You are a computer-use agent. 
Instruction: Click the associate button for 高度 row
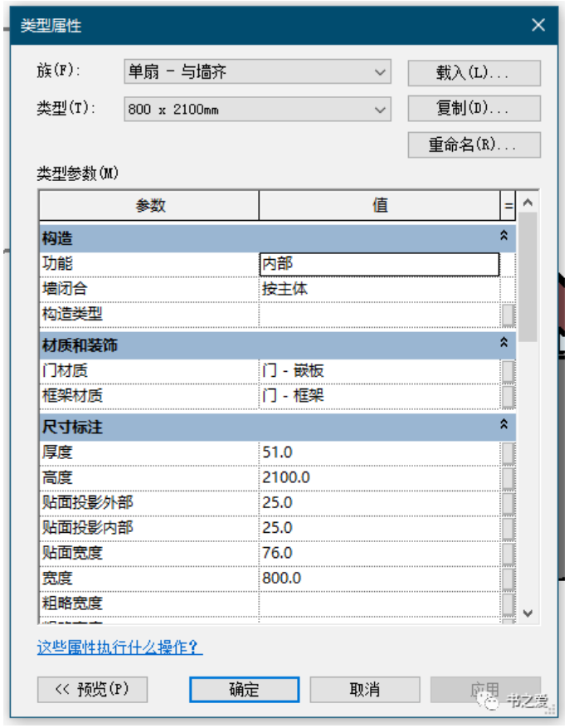[508, 478]
